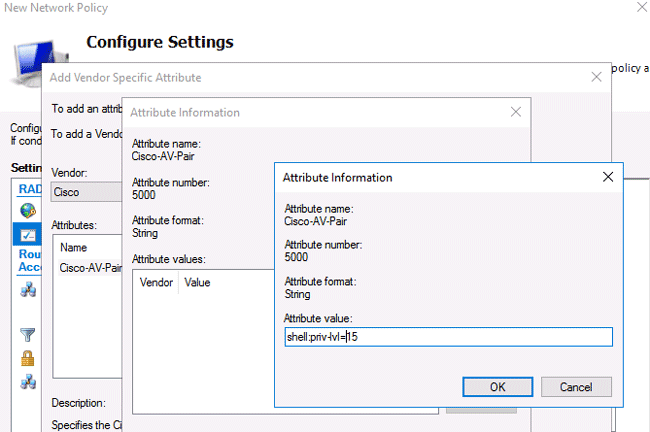
Task: Select Cisco-AV-Pair in the Attributes list
Action: [90, 268]
